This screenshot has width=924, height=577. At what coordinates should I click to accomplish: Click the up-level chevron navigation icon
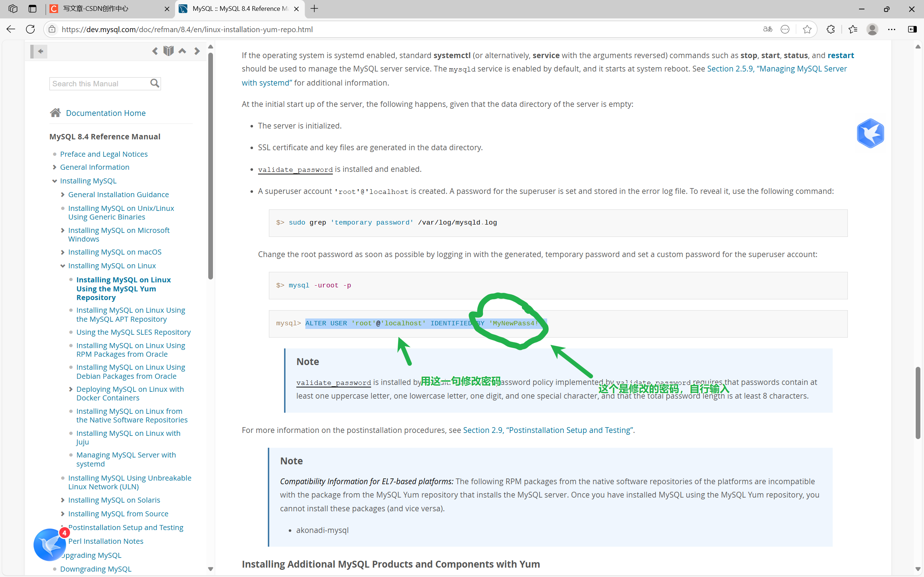(182, 51)
